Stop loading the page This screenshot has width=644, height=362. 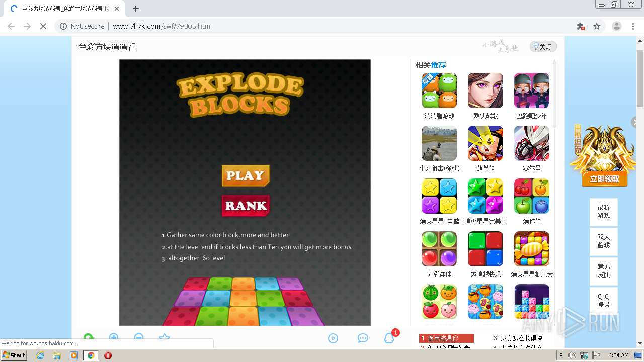(43, 26)
